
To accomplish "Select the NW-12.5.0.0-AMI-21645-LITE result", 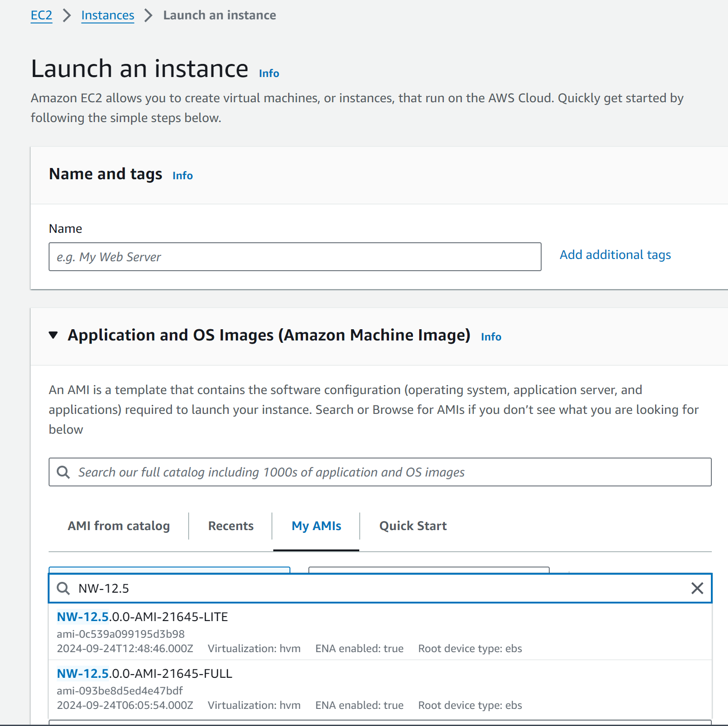I will click(142, 617).
